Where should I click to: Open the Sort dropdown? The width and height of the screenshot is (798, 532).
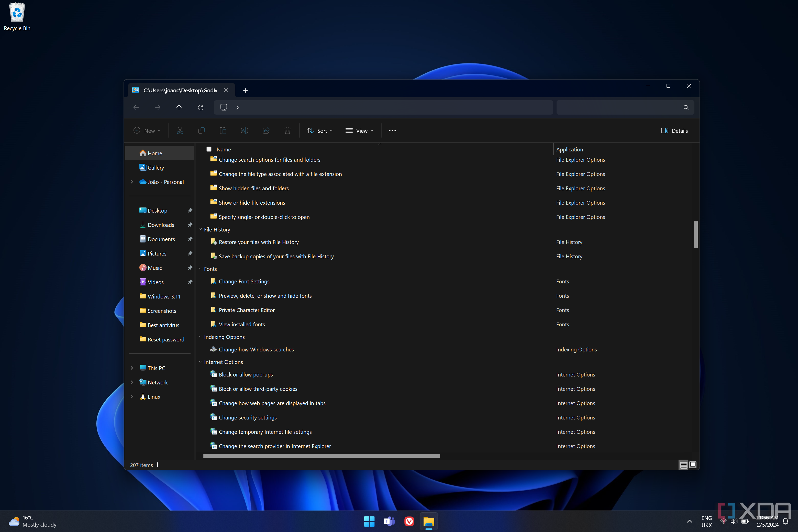320,131
